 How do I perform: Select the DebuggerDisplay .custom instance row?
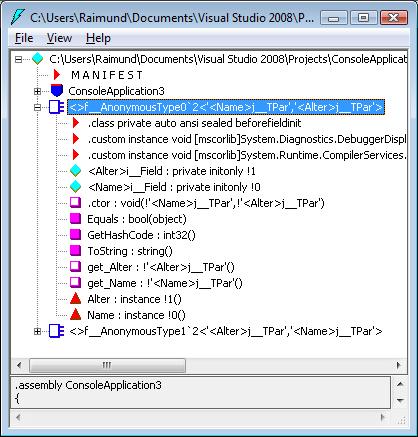point(247,139)
